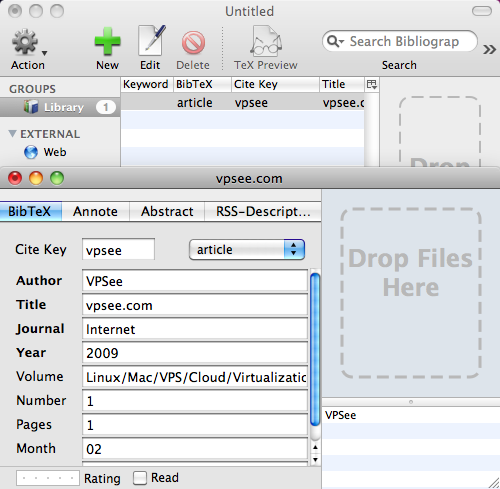Click the green New publication plus icon

pos(107,42)
